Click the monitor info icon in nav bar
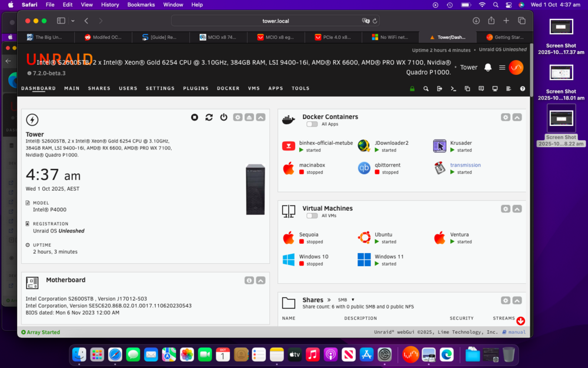Screen dimensions: 588x368 click(x=495, y=89)
